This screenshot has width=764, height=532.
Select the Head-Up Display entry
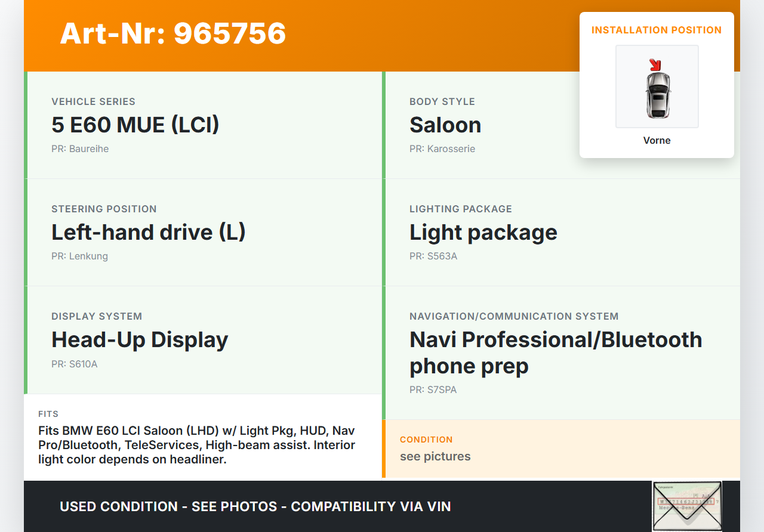click(140, 339)
